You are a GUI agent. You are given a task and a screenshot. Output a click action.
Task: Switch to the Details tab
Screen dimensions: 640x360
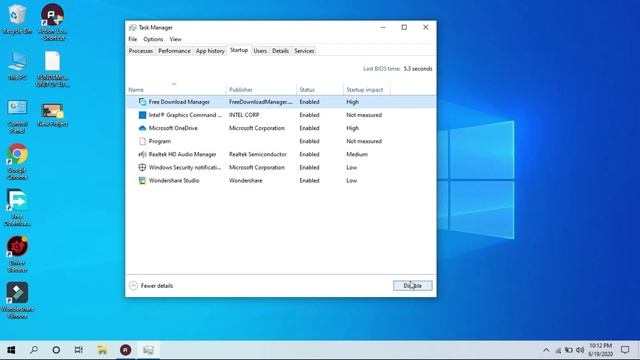pyautogui.click(x=280, y=51)
